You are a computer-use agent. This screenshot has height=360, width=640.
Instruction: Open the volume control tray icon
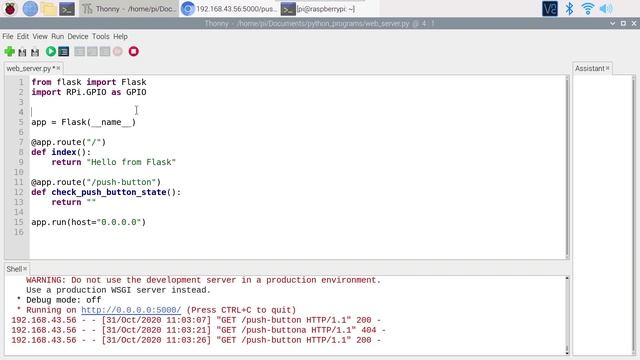point(606,8)
